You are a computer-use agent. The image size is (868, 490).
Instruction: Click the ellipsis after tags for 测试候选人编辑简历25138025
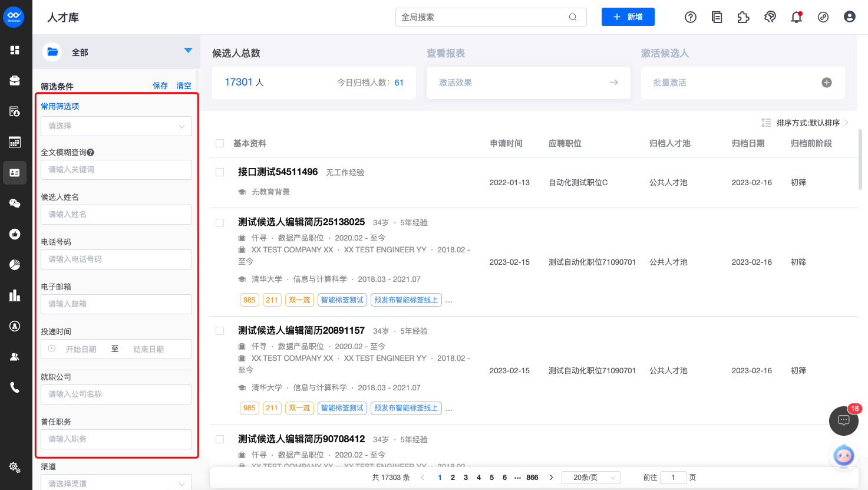pyautogui.click(x=449, y=300)
